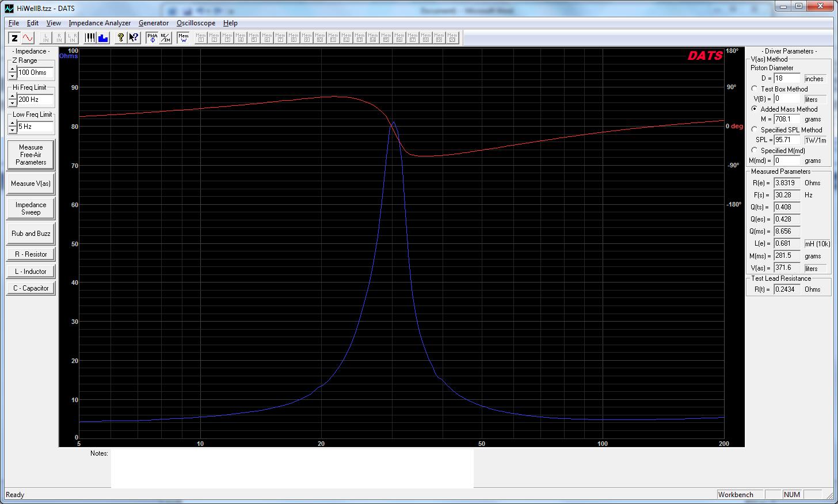Choose the Specified M(md) radio button

[755, 150]
